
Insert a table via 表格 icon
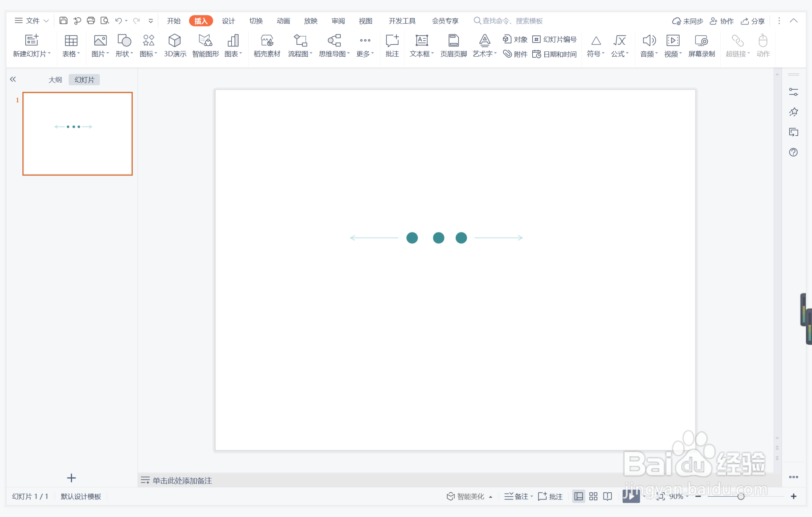coord(71,41)
